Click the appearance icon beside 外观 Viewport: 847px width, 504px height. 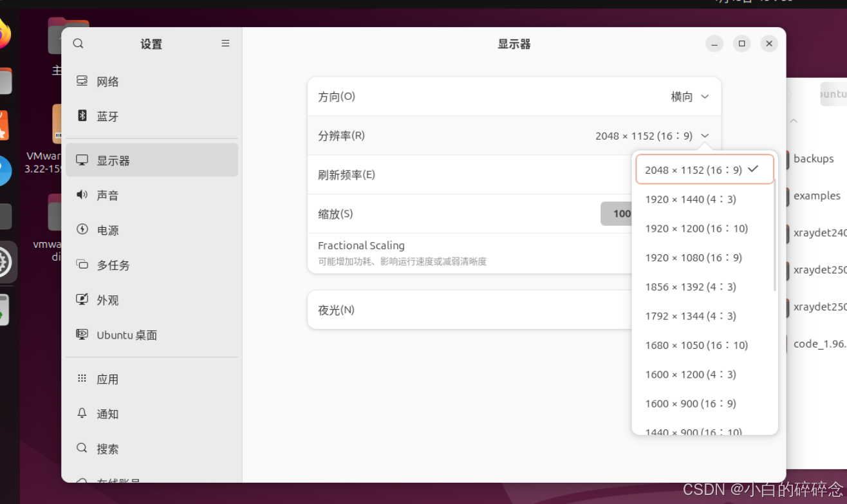click(x=82, y=299)
